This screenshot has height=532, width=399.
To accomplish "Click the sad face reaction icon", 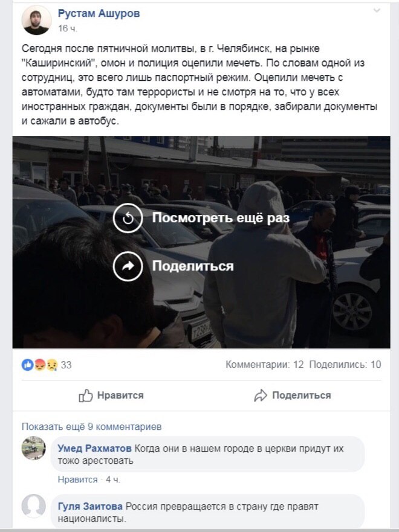I will (51, 365).
